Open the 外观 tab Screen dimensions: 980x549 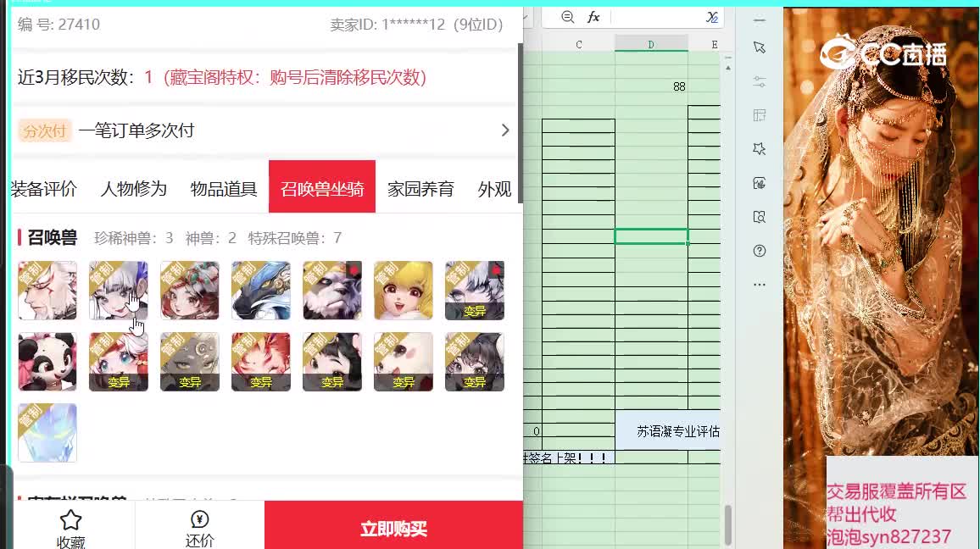pos(494,189)
